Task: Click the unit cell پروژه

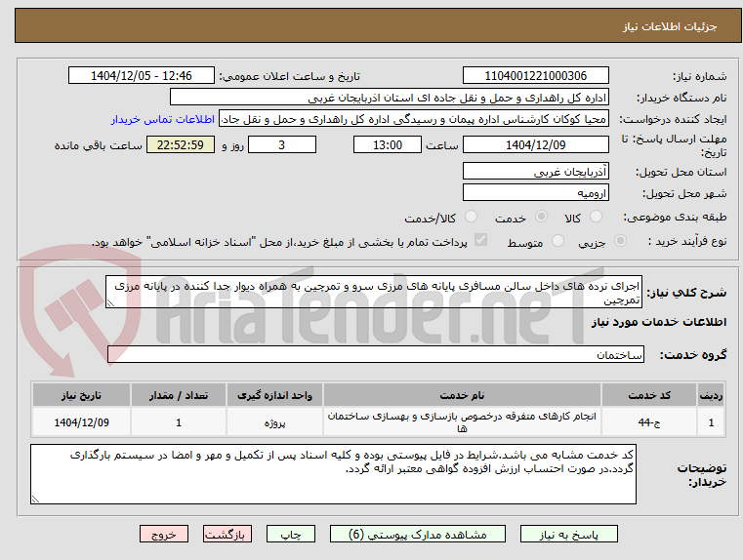Action: [274, 421]
